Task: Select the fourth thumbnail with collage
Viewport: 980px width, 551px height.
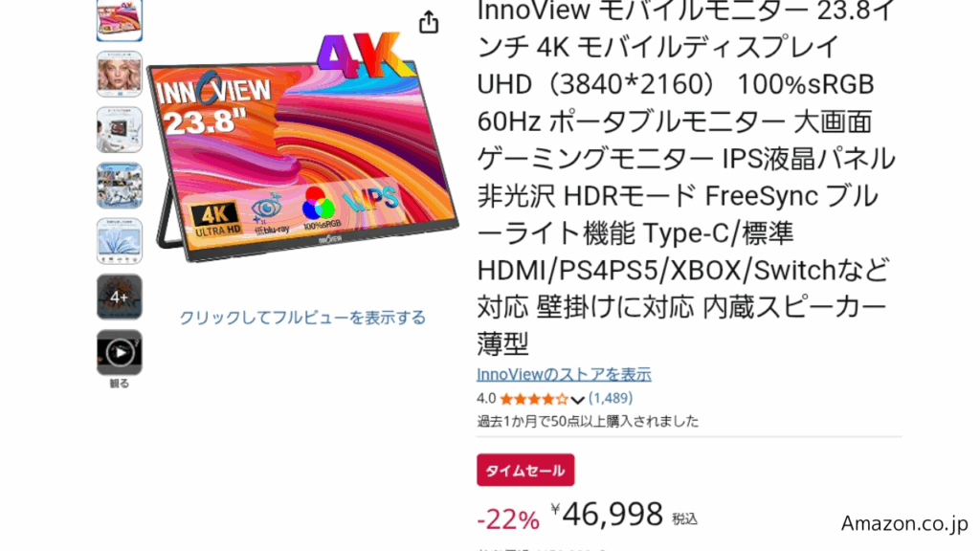Action: 120,186
